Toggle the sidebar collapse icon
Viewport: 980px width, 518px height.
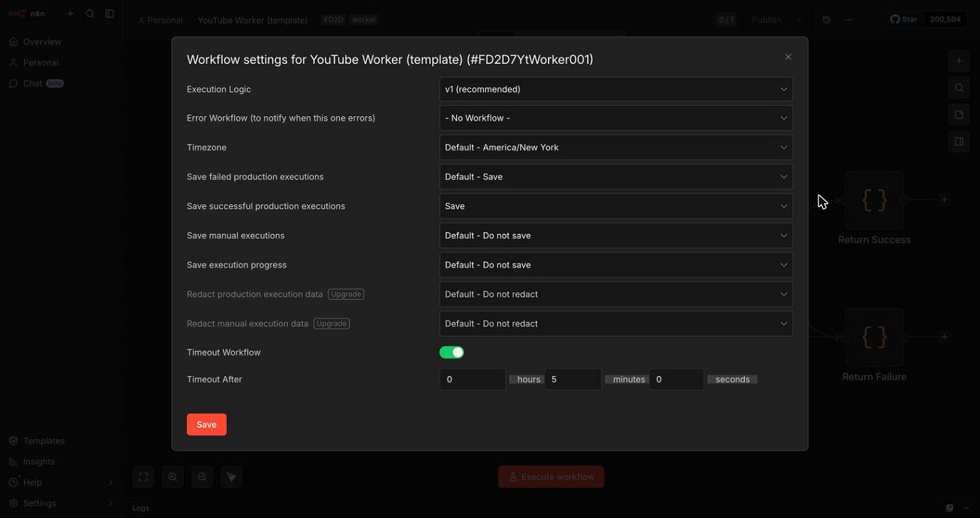click(110, 13)
